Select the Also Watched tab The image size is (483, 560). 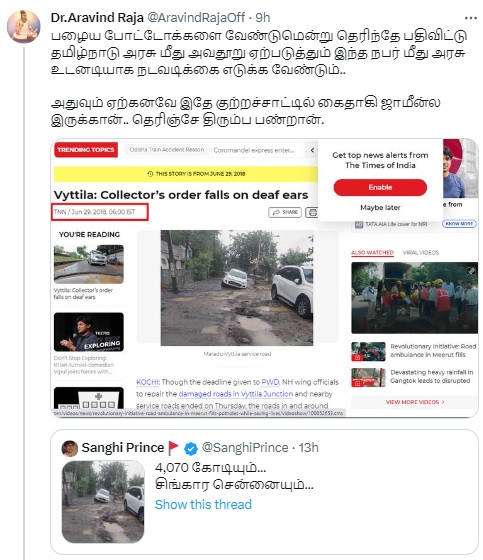click(372, 252)
